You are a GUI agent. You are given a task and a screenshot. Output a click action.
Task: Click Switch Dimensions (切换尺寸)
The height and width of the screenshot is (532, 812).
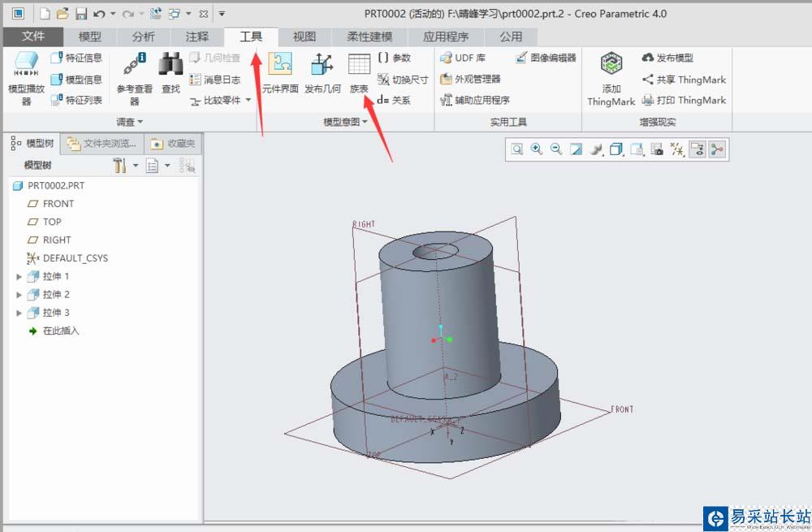pyautogui.click(x=403, y=80)
